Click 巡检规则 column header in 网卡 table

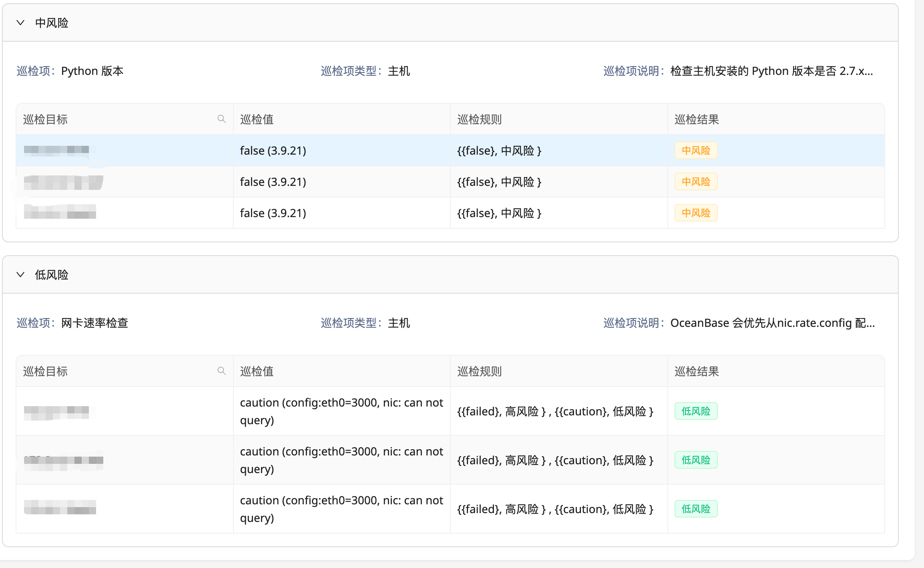(x=479, y=371)
